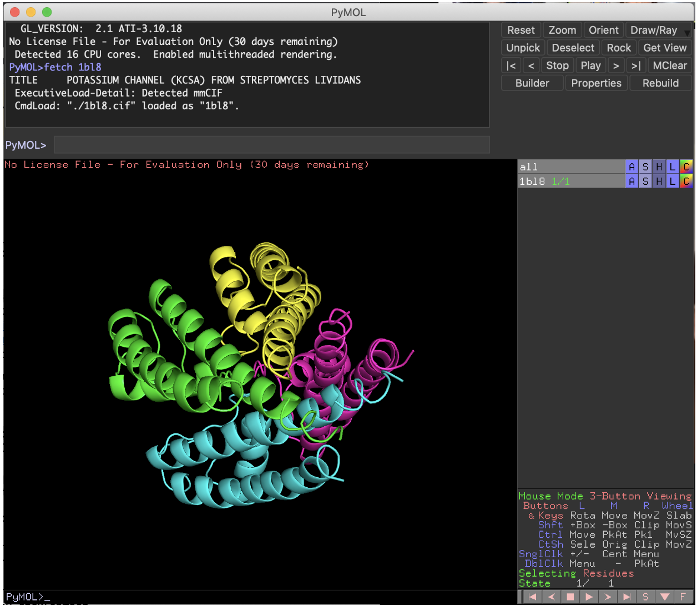Open Hide menu for the 1bl8 object
Image resolution: width=697 pixels, height=616 pixels.
pos(659,181)
